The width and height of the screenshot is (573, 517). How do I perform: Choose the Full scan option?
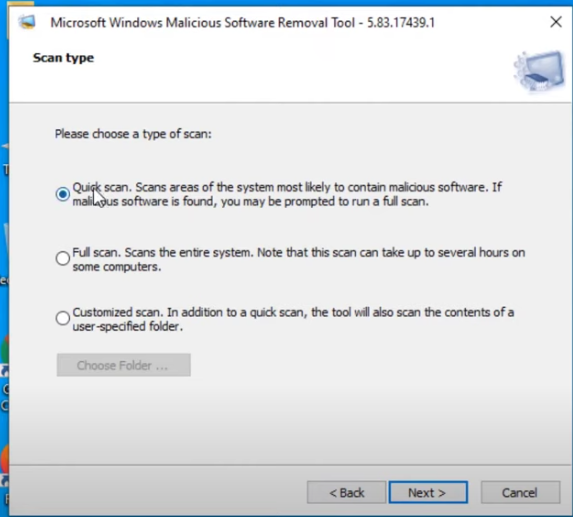click(62, 258)
